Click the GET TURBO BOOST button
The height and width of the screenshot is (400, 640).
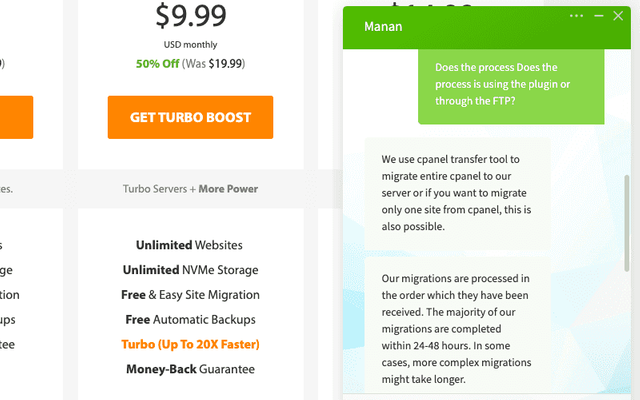(x=190, y=118)
